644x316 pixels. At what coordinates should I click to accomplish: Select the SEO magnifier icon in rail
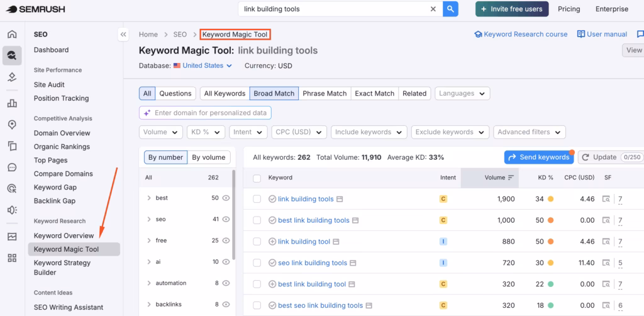pos(13,55)
